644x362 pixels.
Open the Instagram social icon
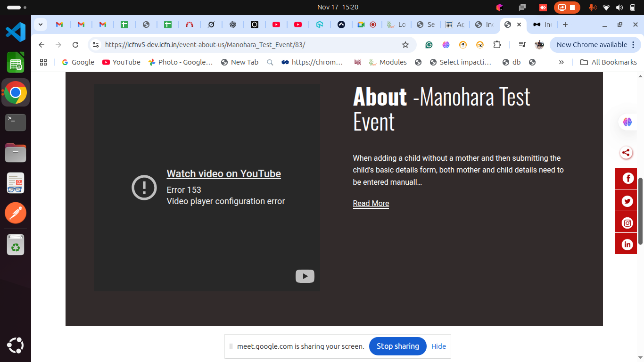[627, 223]
